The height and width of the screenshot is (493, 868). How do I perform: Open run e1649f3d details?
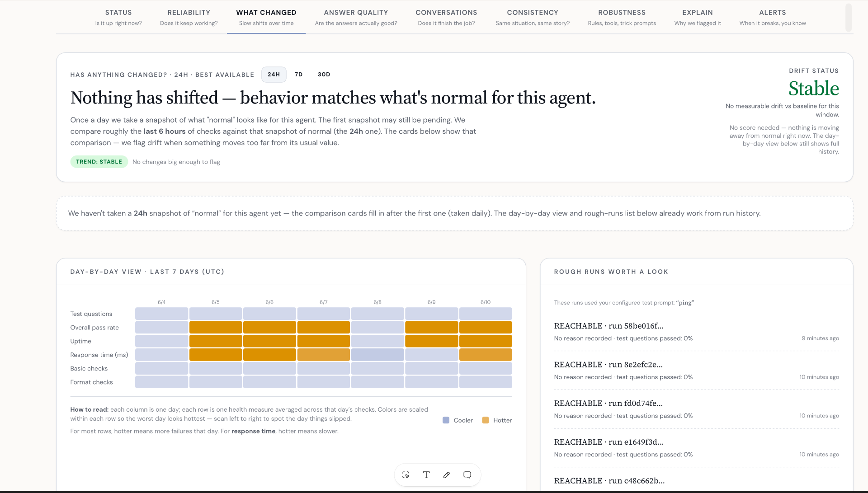(696, 448)
